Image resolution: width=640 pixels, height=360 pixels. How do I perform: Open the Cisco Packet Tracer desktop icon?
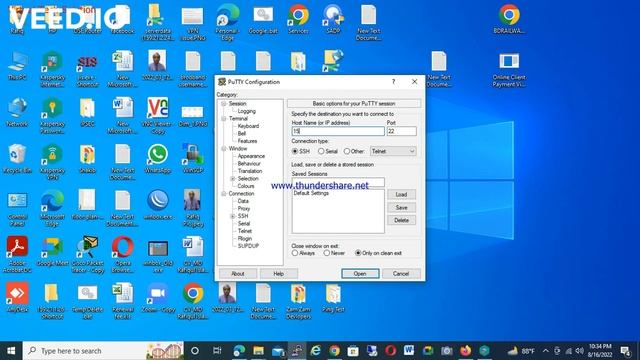coord(88,254)
